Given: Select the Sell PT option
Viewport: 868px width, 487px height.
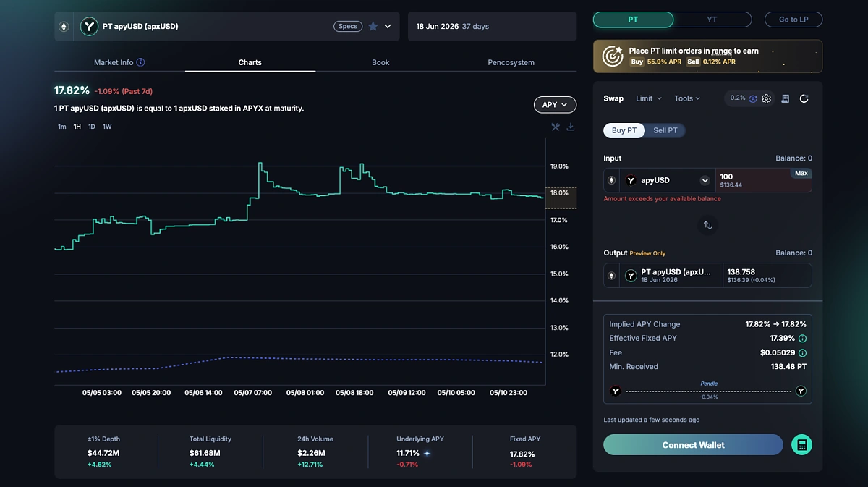Looking at the screenshot, I should tap(665, 130).
